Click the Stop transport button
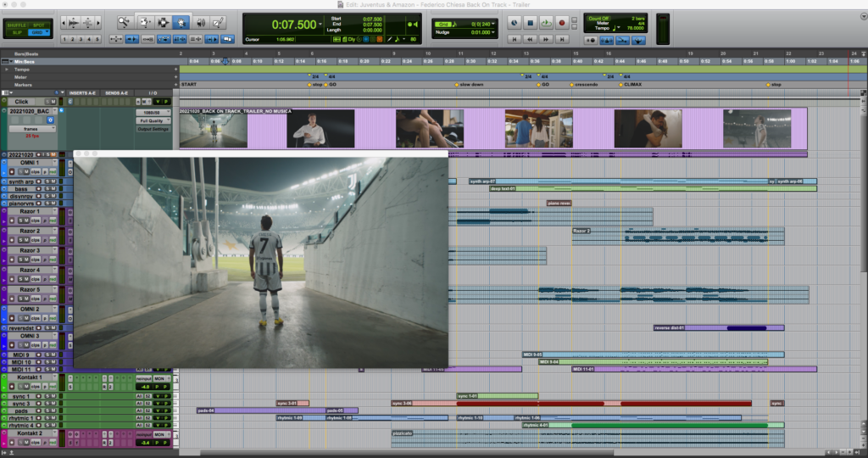This screenshot has width=868, height=458. (x=530, y=23)
